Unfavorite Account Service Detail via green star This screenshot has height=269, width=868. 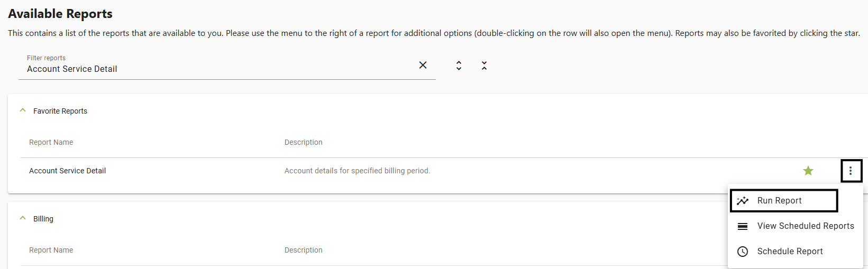point(808,171)
